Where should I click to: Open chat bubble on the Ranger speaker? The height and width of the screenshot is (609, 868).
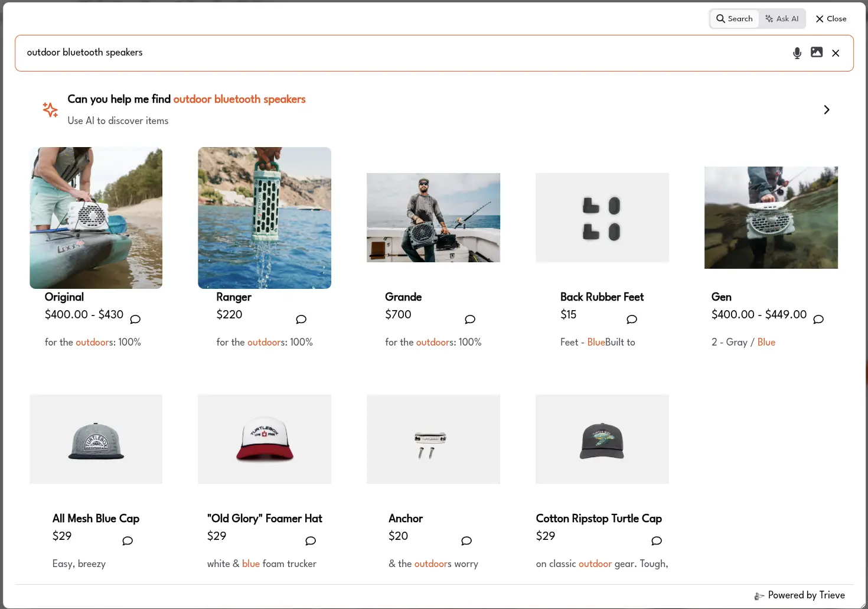(301, 319)
